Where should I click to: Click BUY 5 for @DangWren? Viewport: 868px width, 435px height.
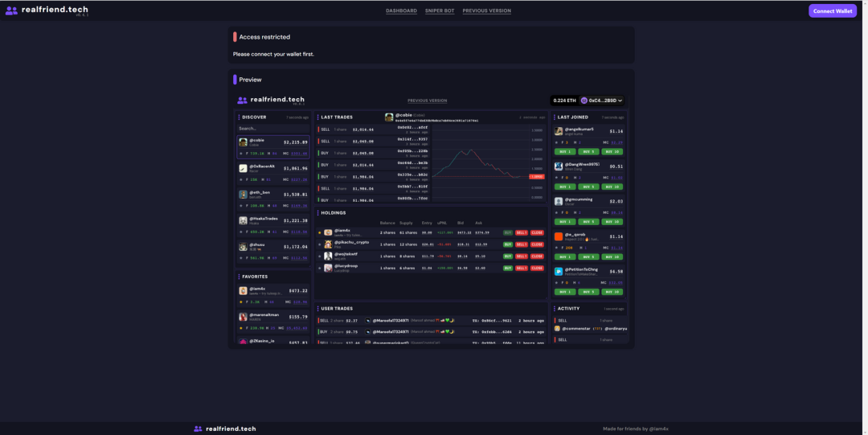(x=588, y=187)
